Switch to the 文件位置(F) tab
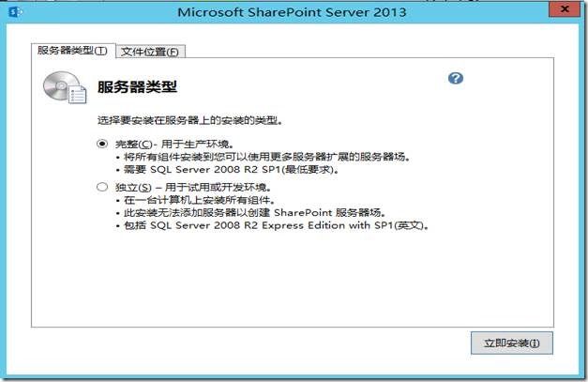This screenshot has width=588, height=382. point(150,52)
